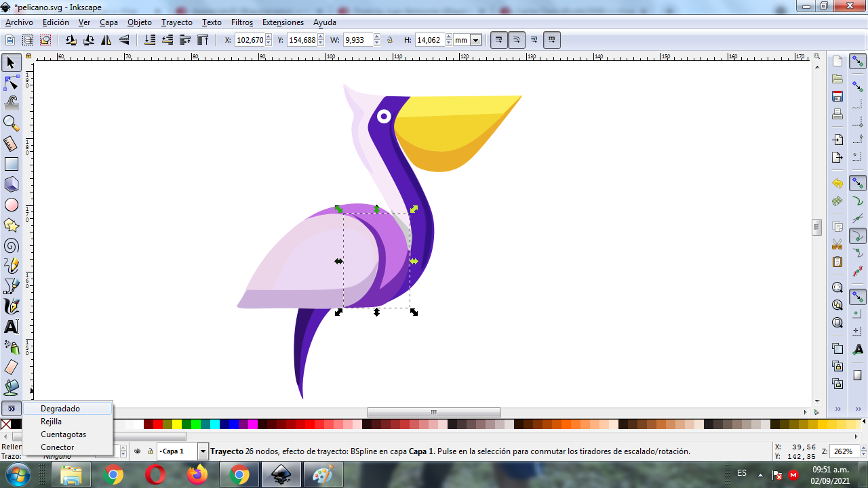Click the Cut scissors icon
Image resolution: width=868 pixels, height=488 pixels.
tap(837, 244)
